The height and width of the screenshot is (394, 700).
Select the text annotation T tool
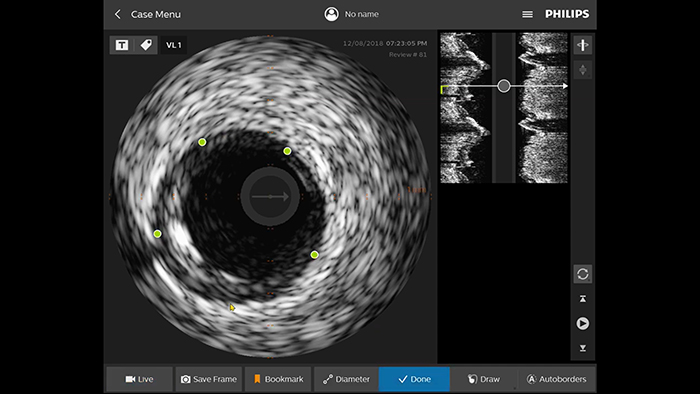(x=122, y=45)
